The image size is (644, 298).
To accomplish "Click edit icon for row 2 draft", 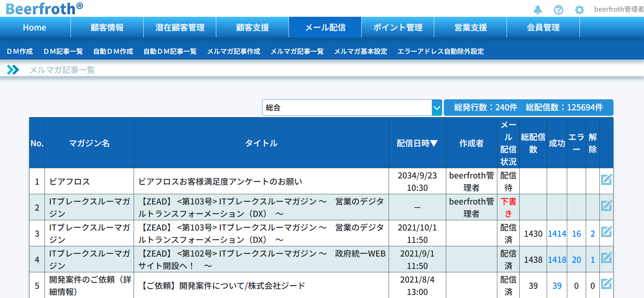I will click(x=606, y=206).
